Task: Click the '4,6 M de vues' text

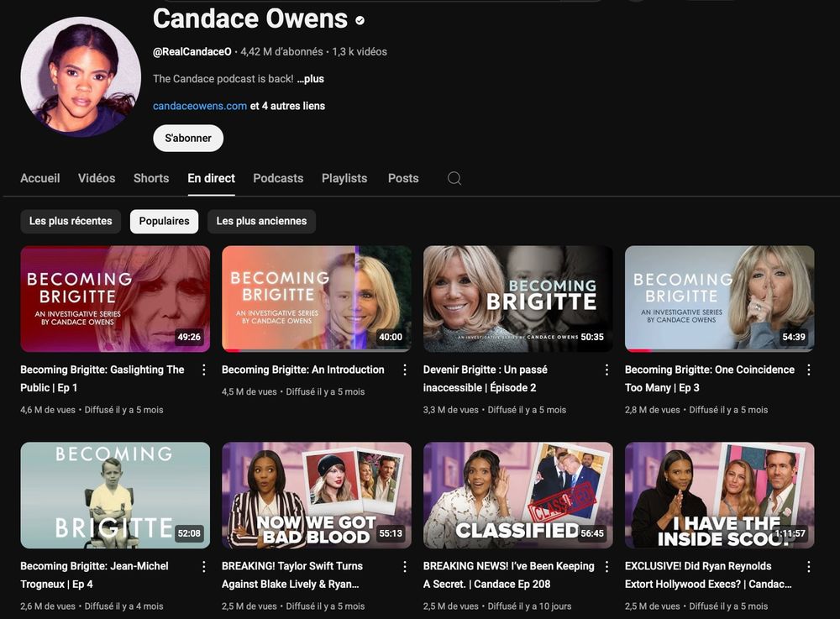Action: point(48,410)
